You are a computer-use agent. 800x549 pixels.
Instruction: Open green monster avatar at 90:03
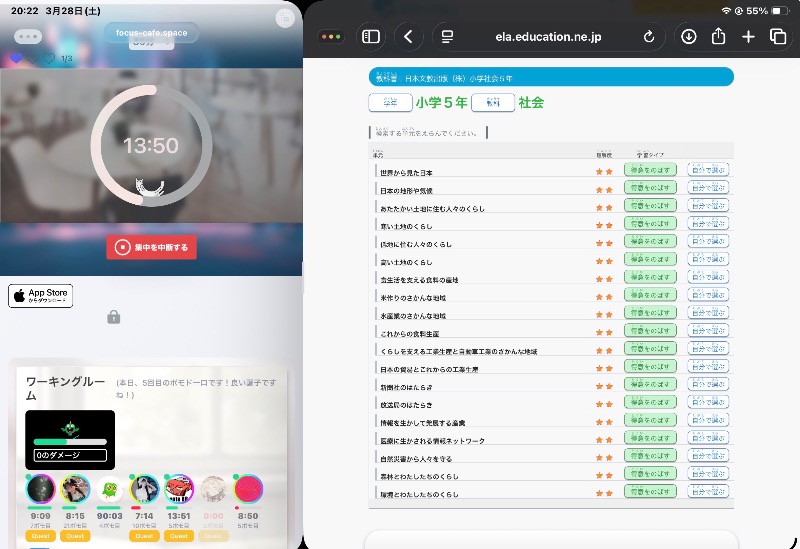(110, 490)
